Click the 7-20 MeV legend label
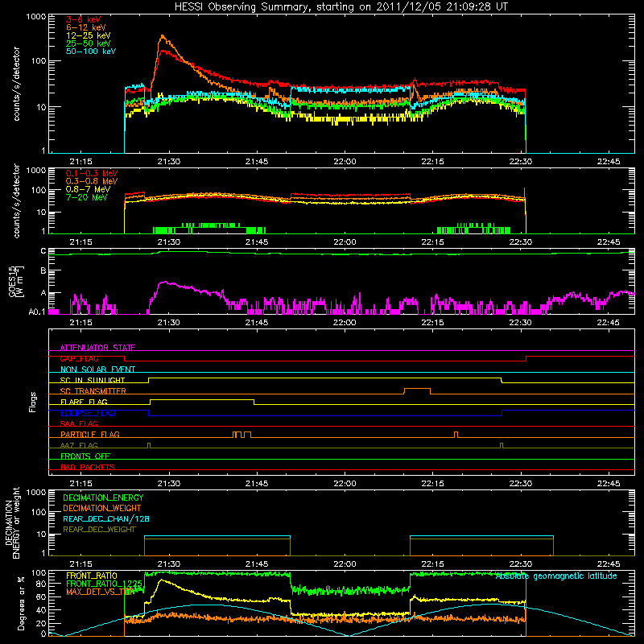Screen dimensions: 644x644 86,197
